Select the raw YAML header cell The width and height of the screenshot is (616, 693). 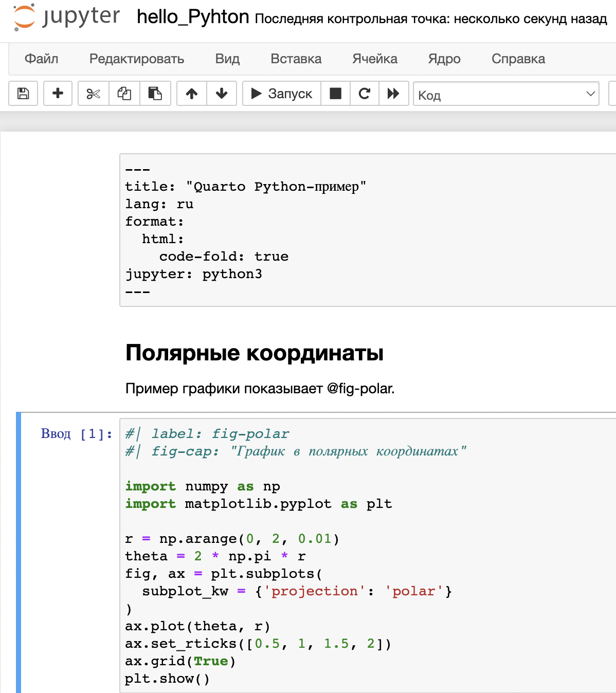(x=367, y=230)
